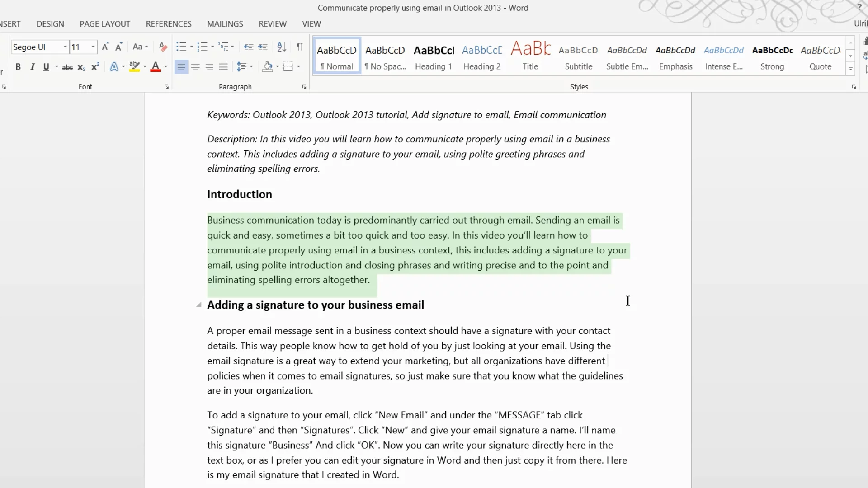
Task: Click the Grow Font icon
Action: click(105, 47)
